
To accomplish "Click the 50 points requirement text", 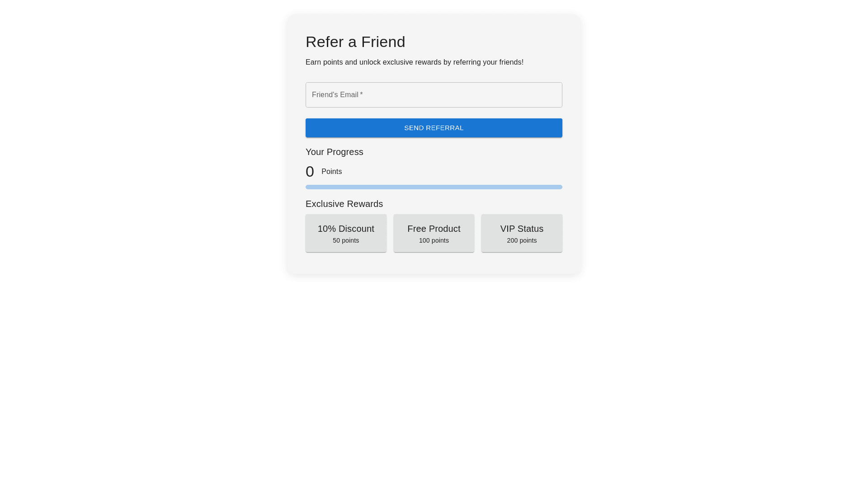I will click(346, 240).
